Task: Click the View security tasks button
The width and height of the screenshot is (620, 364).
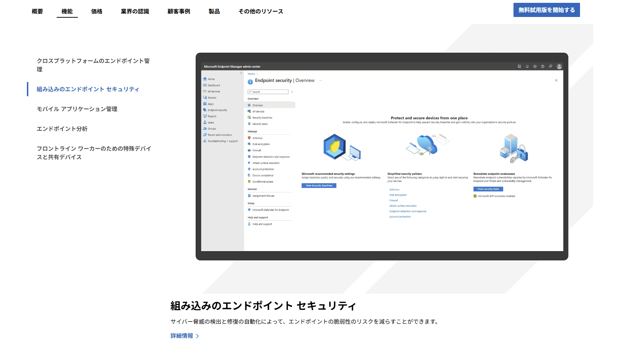Action: (x=488, y=189)
